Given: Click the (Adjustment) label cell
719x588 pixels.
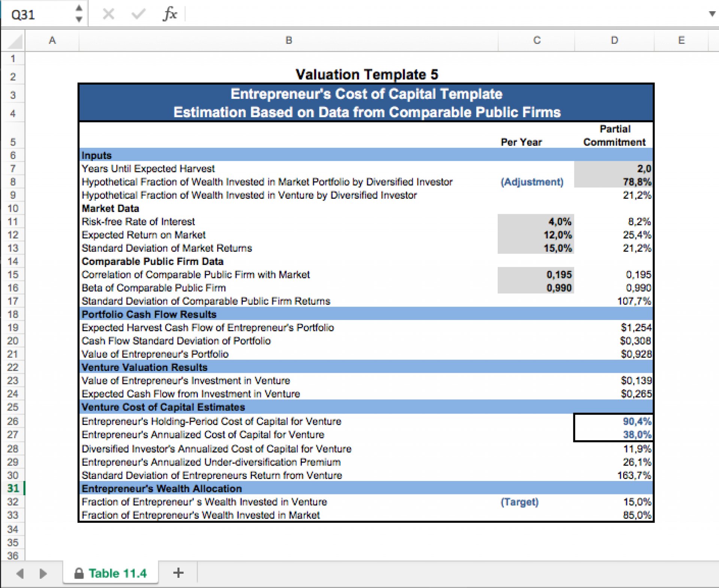Looking at the screenshot, I should coord(532,182).
